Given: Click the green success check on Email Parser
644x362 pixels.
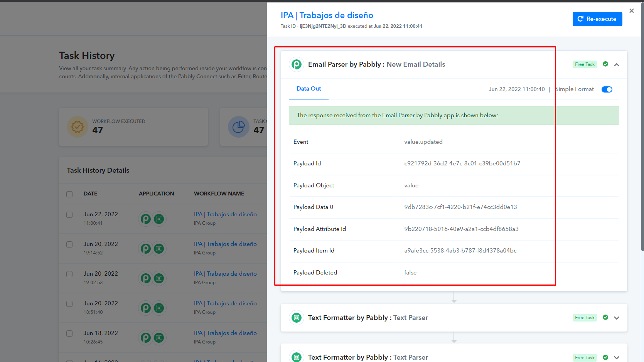Looking at the screenshot, I should (605, 64).
